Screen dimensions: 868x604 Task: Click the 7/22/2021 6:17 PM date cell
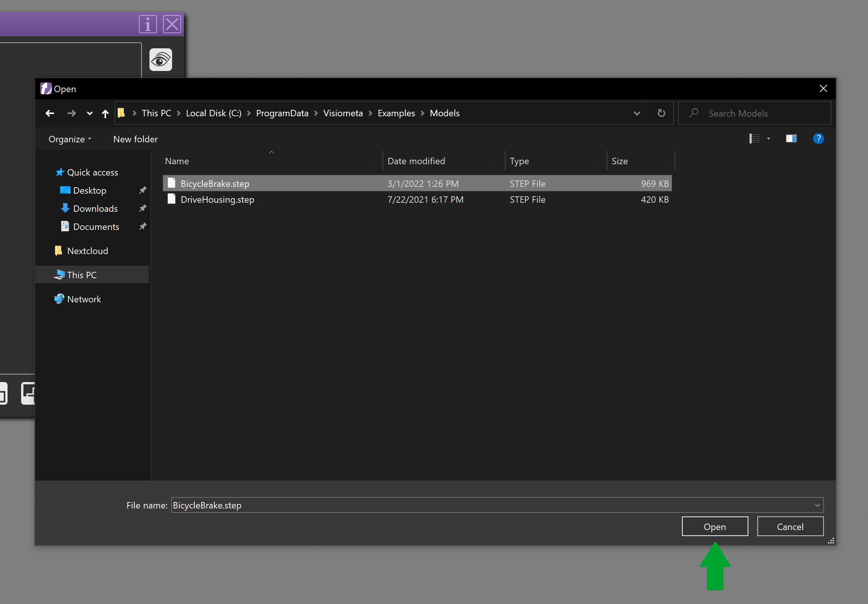tap(425, 200)
